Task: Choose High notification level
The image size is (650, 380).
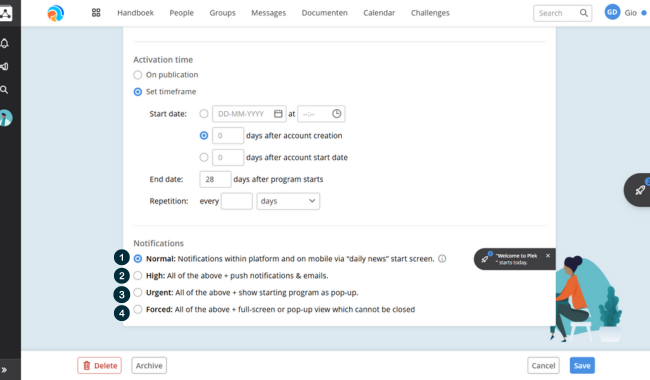Action: click(138, 276)
